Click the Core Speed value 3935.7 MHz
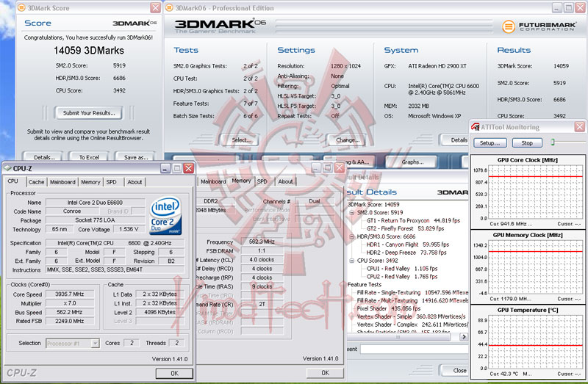The width and height of the screenshot is (588, 384). tap(70, 294)
